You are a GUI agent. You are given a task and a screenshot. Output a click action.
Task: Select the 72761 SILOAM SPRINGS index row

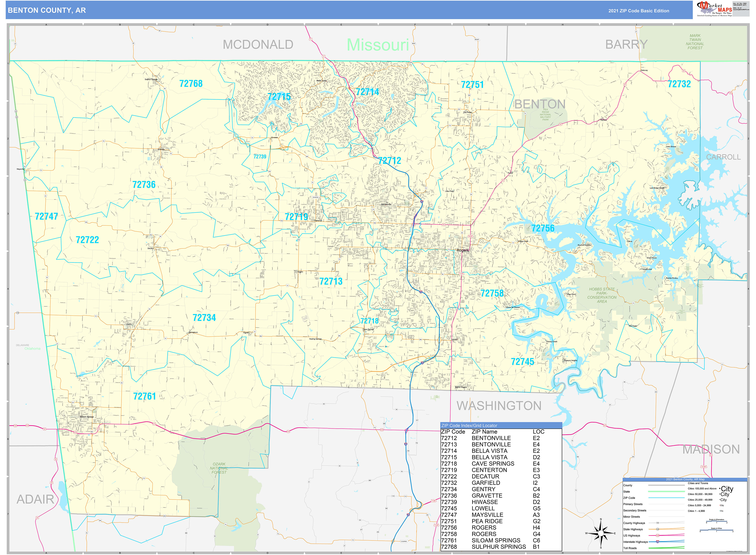pyautogui.click(x=501, y=540)
